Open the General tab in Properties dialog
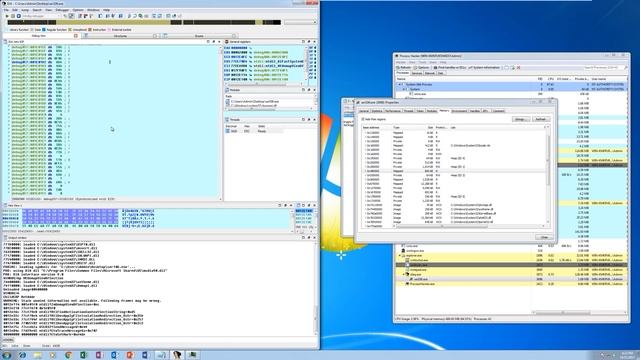The image size is (640, 360). [364, 111]
